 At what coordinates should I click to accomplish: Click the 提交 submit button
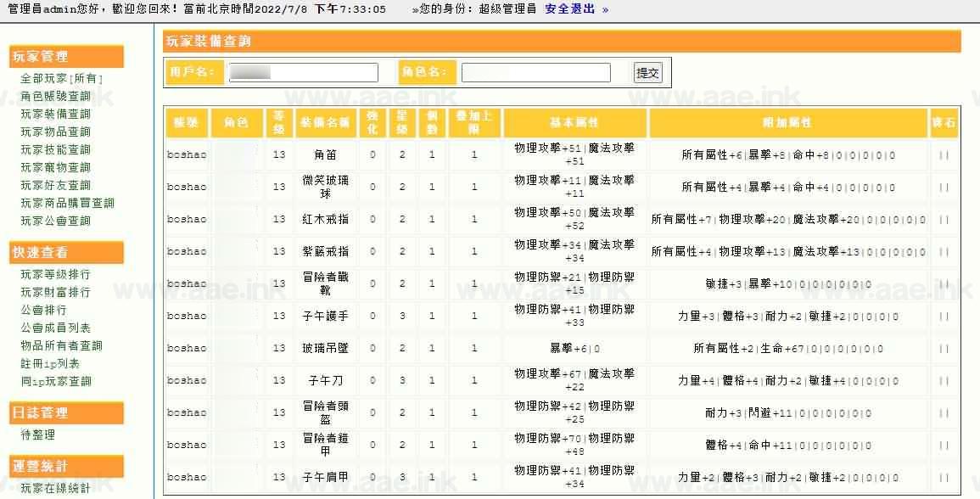pos(647,72)
